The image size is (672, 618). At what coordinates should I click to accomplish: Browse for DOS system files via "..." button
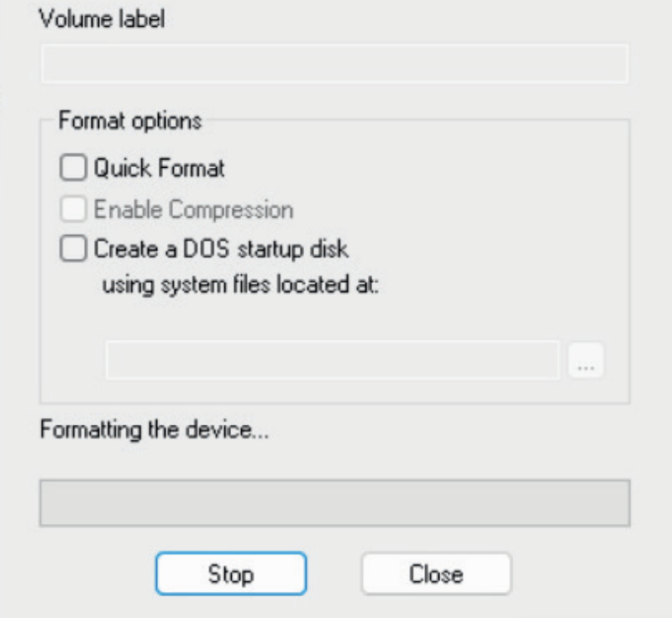click(586, 360)
